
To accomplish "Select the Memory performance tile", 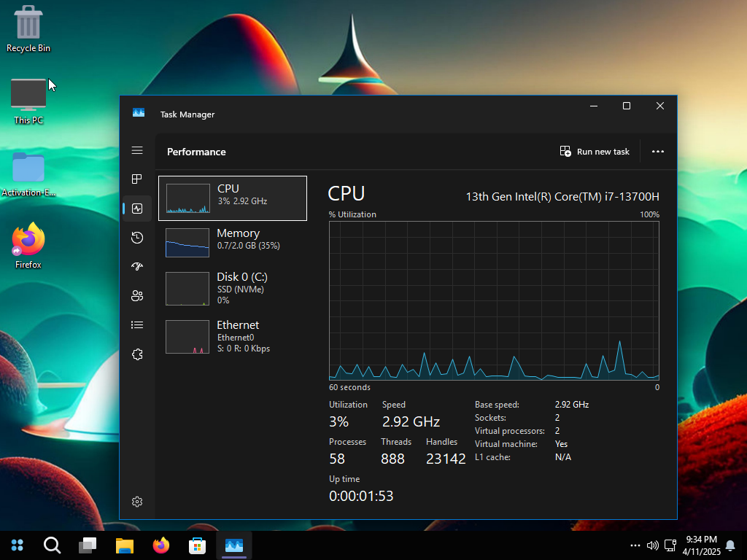I will tap(233, 242).
